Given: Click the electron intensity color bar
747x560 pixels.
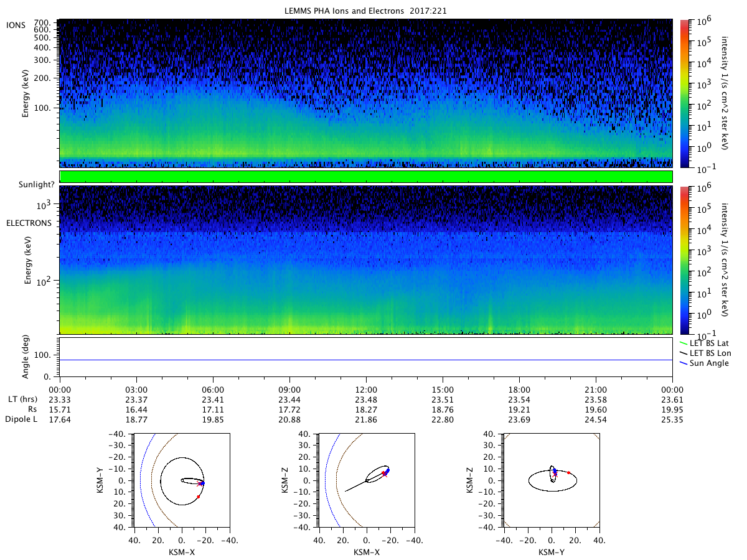Looking at the screenshot, I should [x=684, y=260].
